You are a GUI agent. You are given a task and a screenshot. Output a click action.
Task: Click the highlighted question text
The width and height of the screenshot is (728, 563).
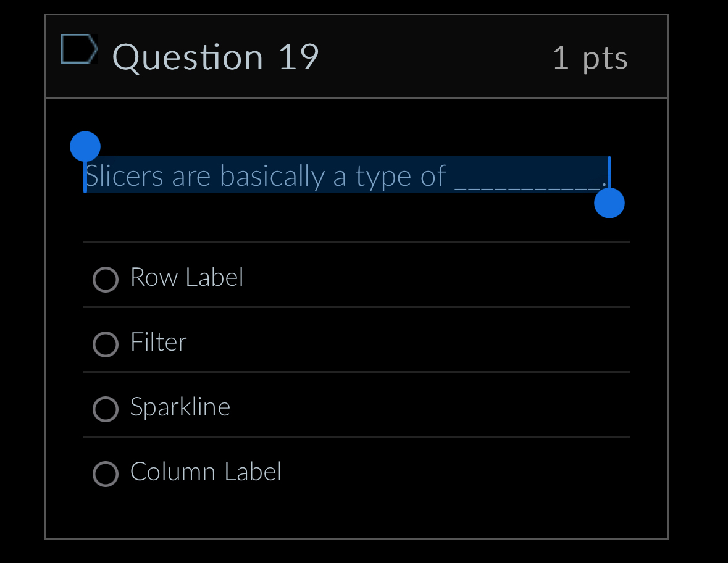tap(266, 176)
